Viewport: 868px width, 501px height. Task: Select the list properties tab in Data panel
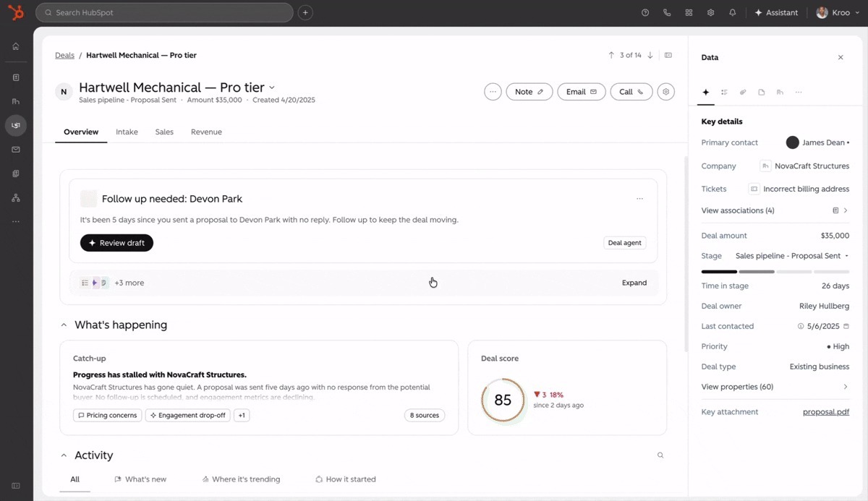point(724,93)
